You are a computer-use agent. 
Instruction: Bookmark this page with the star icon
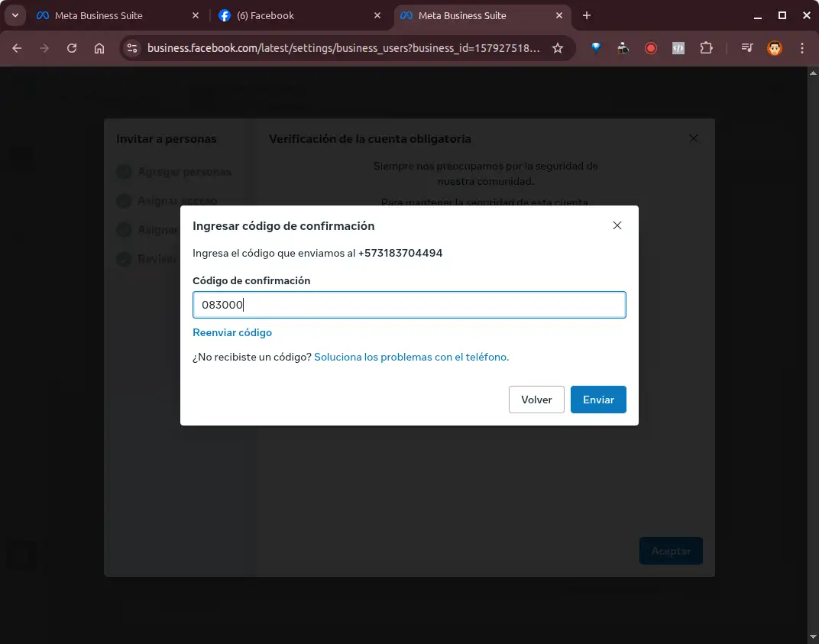coord(558,48)
